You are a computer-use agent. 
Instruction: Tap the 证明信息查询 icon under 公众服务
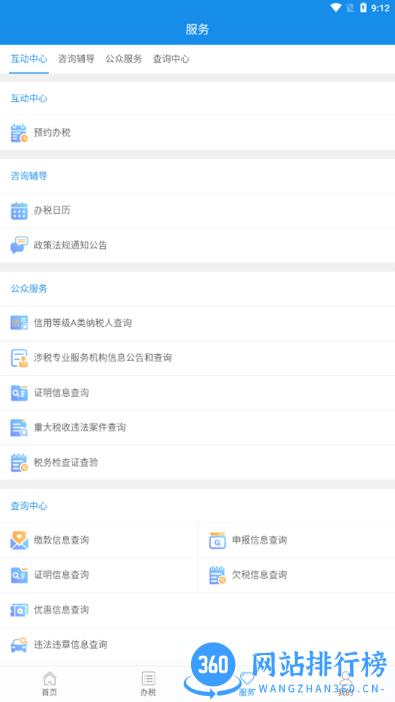[19, 393]
